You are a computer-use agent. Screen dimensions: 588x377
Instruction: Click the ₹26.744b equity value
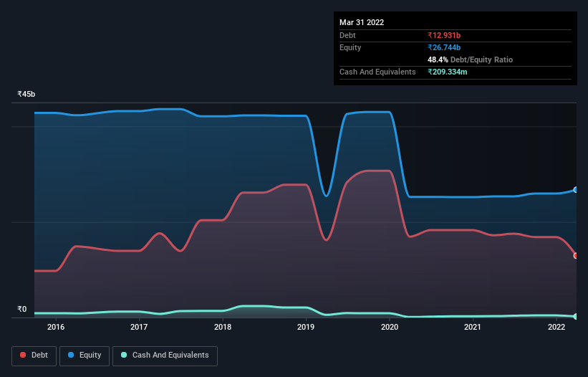point(444,47)
